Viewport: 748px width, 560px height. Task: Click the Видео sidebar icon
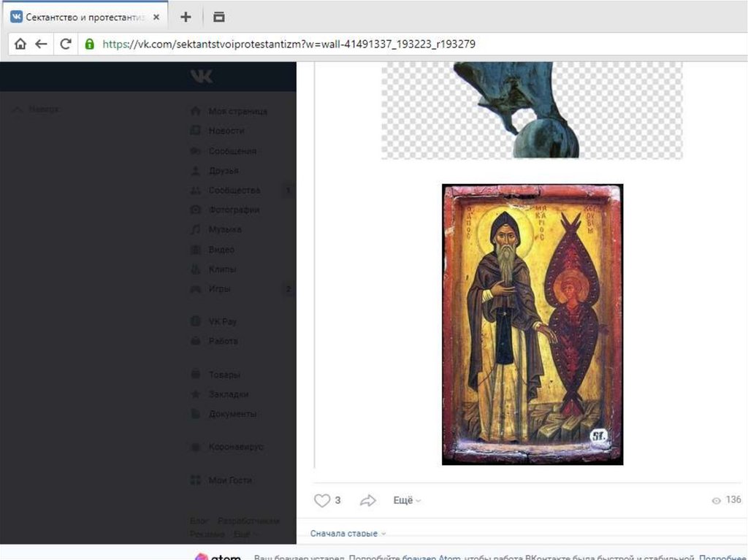[196, 250]
